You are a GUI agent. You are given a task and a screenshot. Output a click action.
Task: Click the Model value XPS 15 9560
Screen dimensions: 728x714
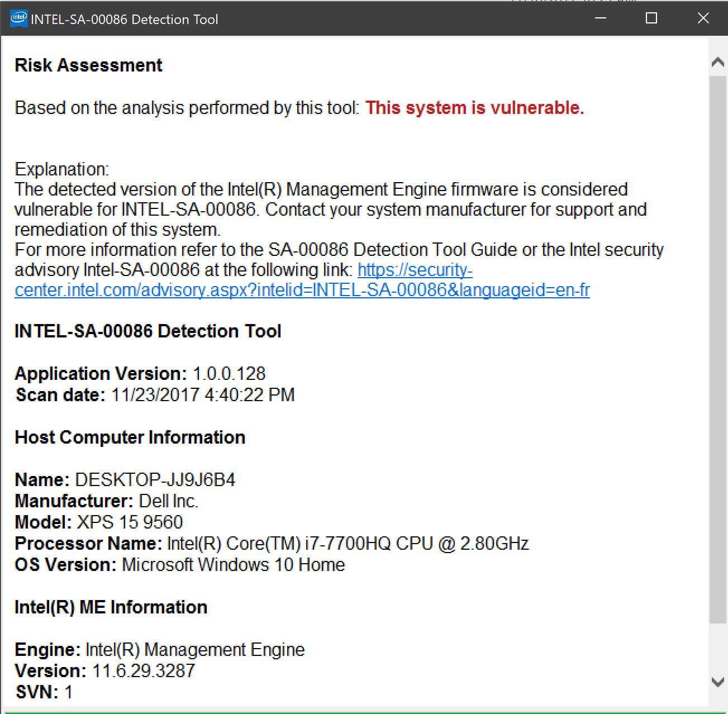tap(130, 522)
